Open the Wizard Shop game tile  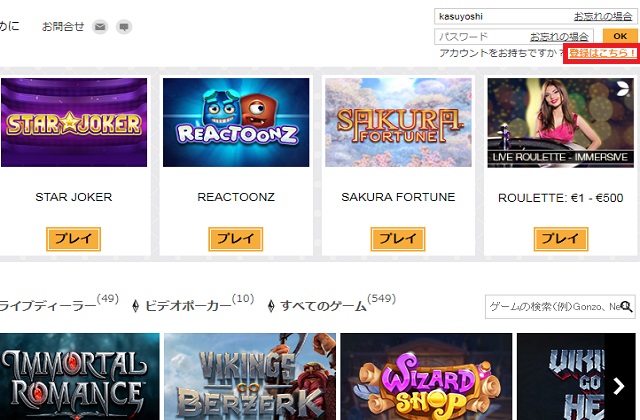click(426, 376)
